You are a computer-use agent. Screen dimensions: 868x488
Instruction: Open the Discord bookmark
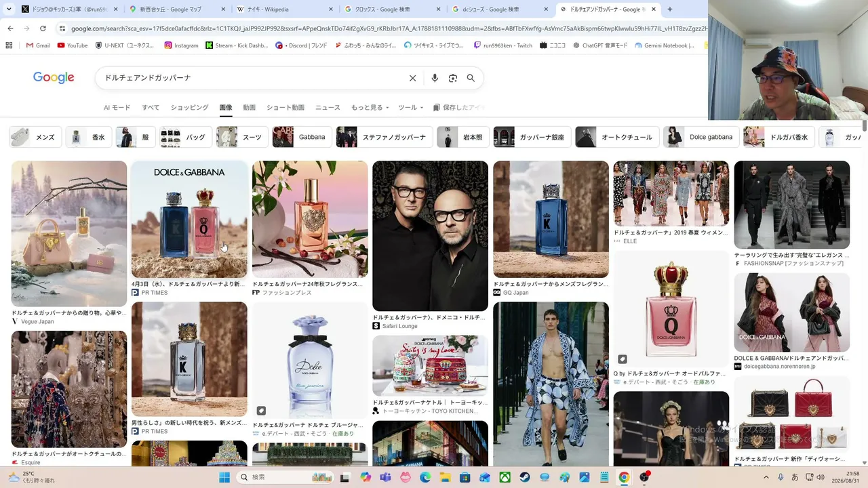[301, 45]
